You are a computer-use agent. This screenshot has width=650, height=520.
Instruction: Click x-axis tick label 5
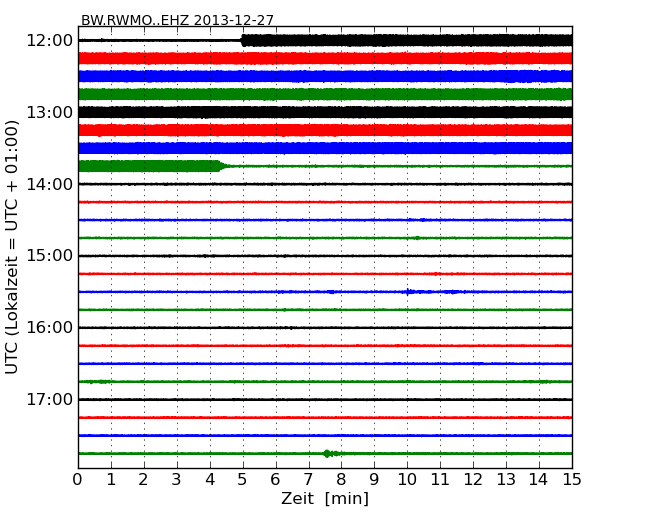[242, 480]
